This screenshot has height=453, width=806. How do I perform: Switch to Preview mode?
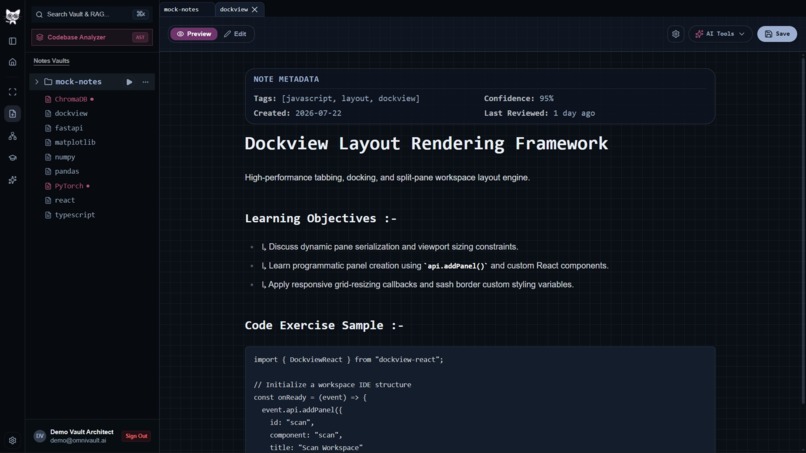pyautogui.click(x=194, y=34)
